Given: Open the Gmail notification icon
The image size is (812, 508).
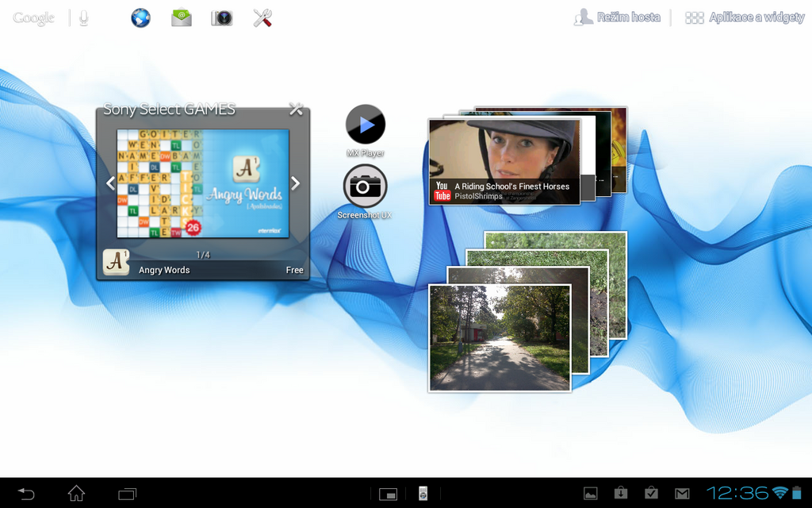Looking at the screenshot, I should click(683, 492).
